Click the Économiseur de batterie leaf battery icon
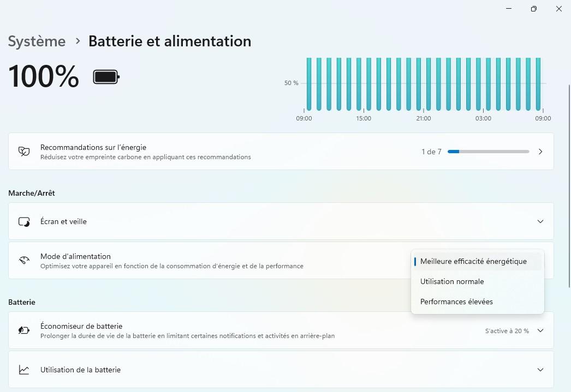Screen dimensions: 571x392 click(x=24, y=330)
